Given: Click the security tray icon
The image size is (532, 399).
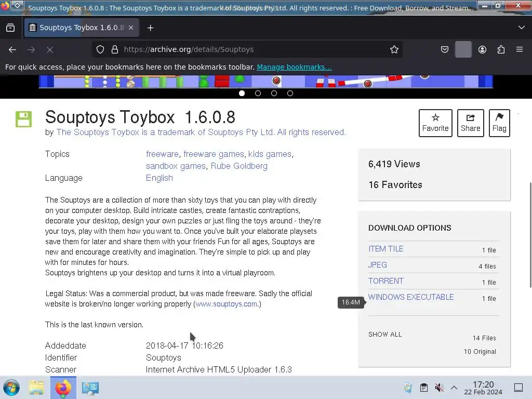Looking at the screenshot, I should tap(408, 388).
